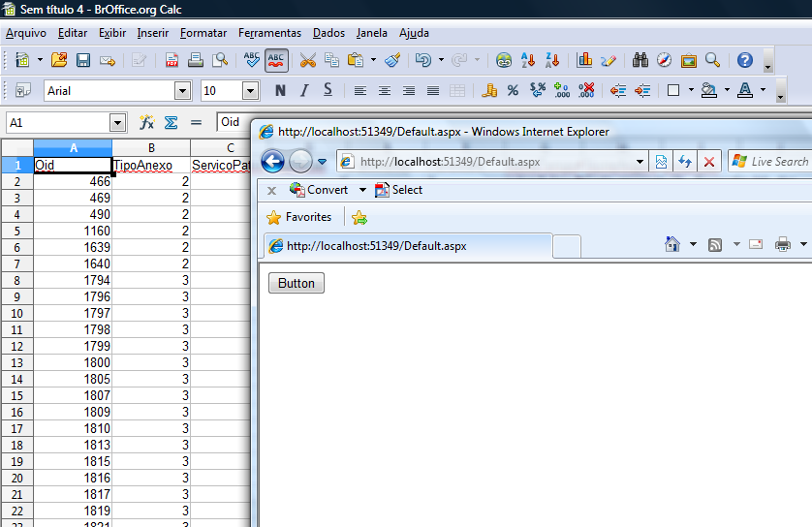Click the Favorites button in Internet Explorer
The width and height of the screenshot is (812, 527).
click(x=298, y=217)
